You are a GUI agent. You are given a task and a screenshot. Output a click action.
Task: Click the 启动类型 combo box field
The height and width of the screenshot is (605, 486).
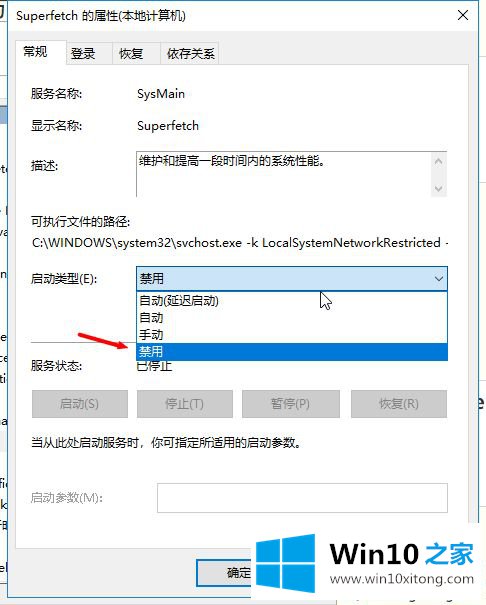coord(292,279)
